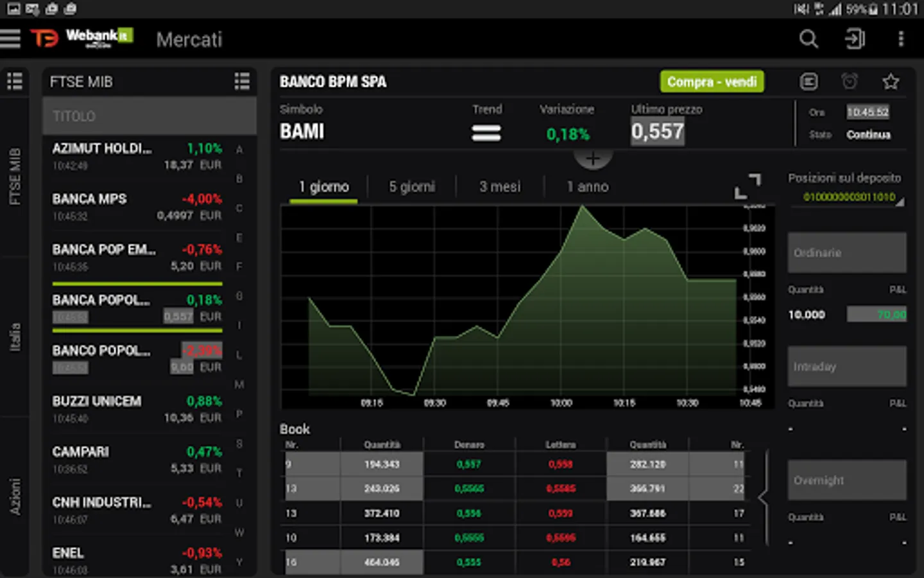The image size is (924, 578).
Task: Set a price alert with the alarm clock icon
Action: (850, 82)
